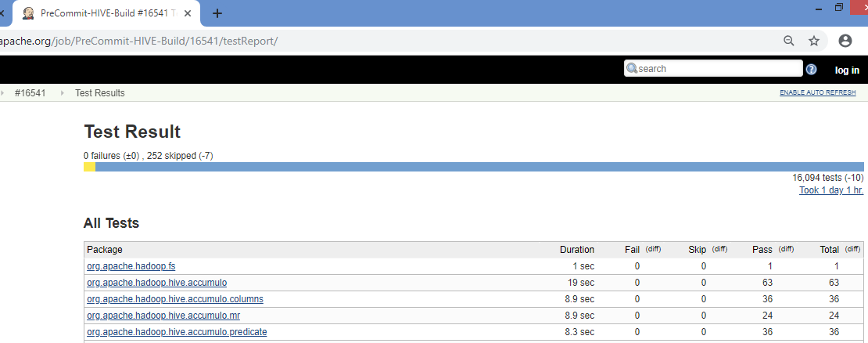Click ENABLE AUTO REFRESH link
The width and height of the screenshot is (868, 343).
click(818, 92)
